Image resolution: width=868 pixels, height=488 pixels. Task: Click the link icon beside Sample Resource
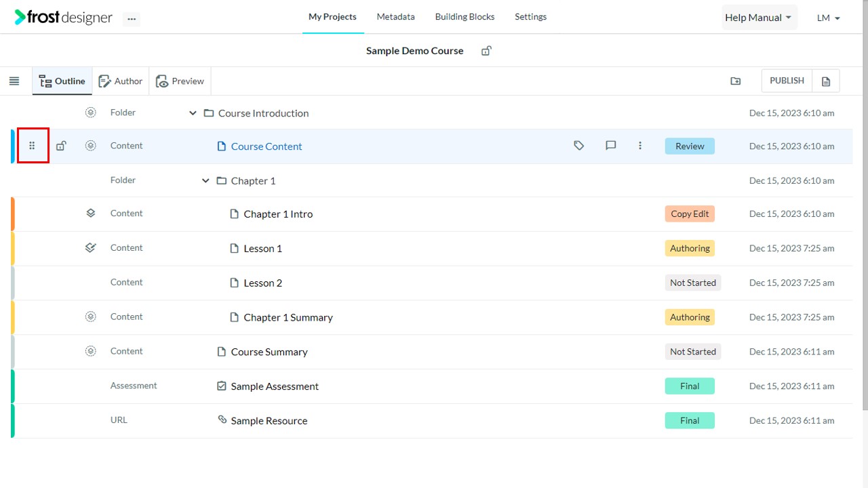coord(222,420)
